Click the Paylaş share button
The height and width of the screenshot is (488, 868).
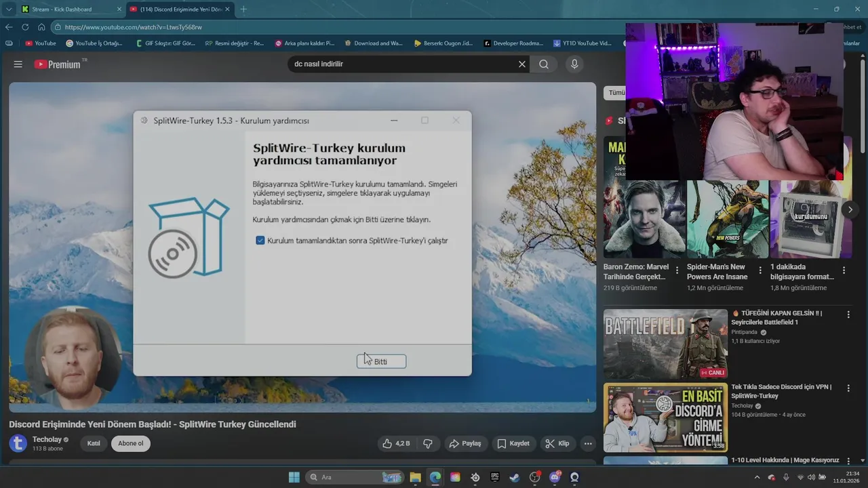click(x=465, y=443)
